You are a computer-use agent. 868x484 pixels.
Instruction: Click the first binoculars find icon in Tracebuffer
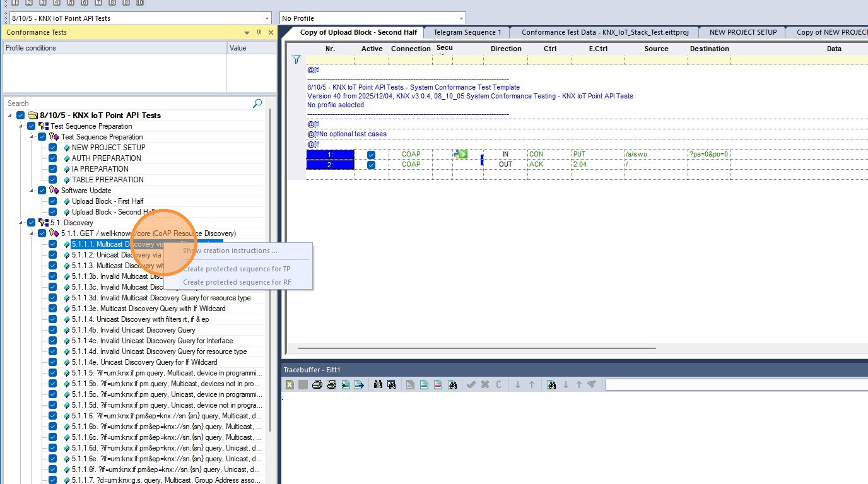click(x=378, y=384)
